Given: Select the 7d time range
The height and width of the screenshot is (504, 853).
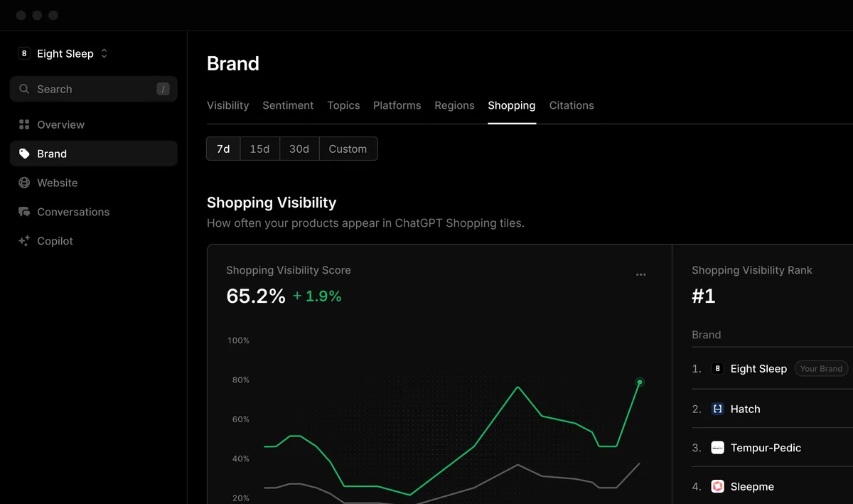Looking at the screenshot, I should pos(223,149).
